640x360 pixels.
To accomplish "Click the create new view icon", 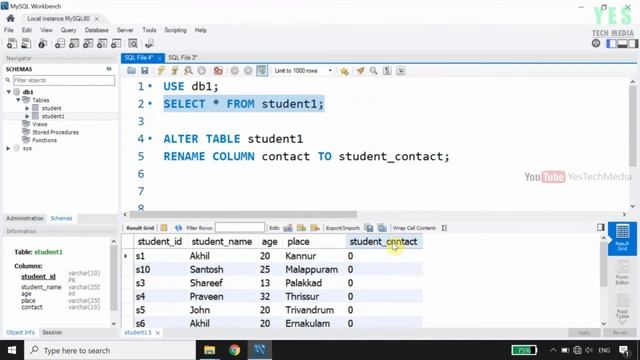I will [88, 43].
